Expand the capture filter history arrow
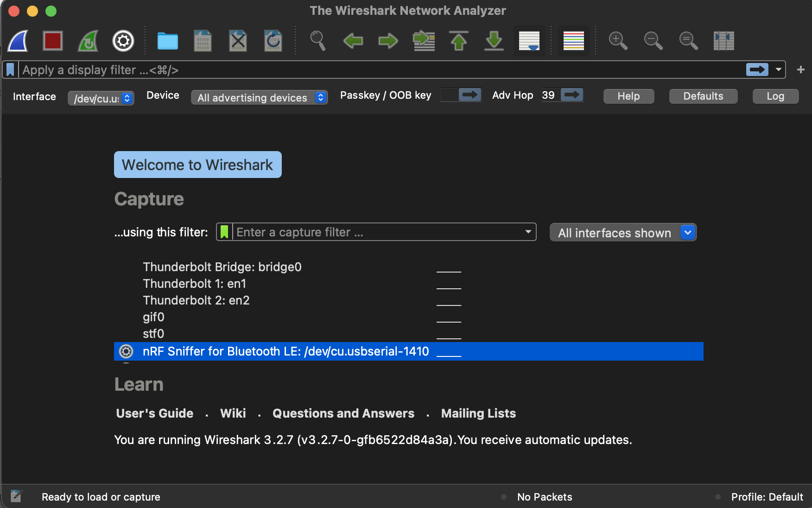 point(528,232)
